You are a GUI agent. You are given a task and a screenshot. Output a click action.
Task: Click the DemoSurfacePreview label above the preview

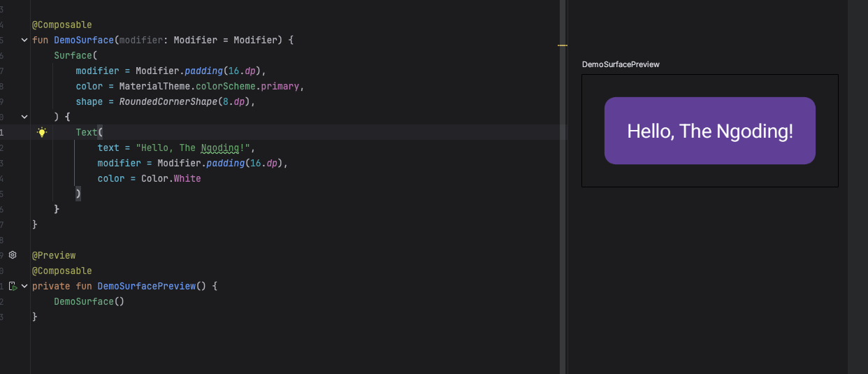coord(621,64)
